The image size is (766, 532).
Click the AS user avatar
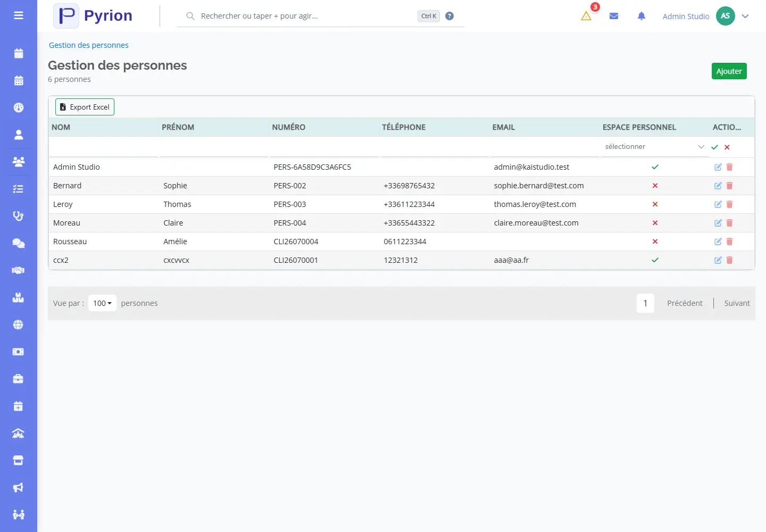726,16
